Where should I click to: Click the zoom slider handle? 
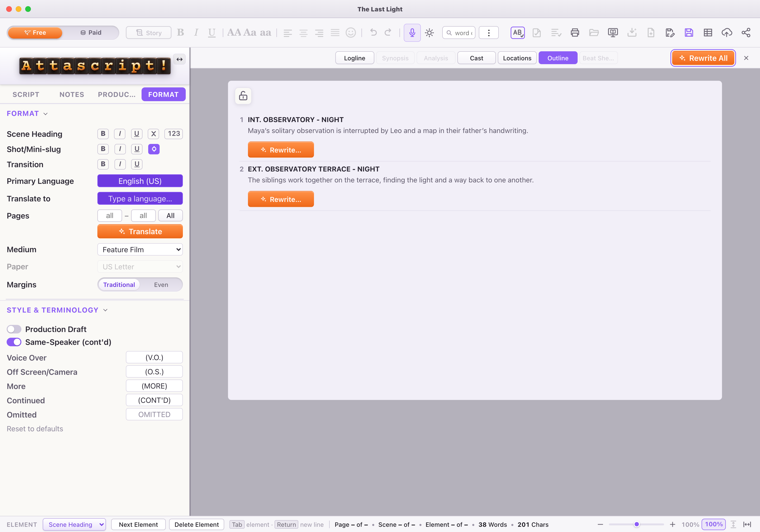tap(636, 524)
